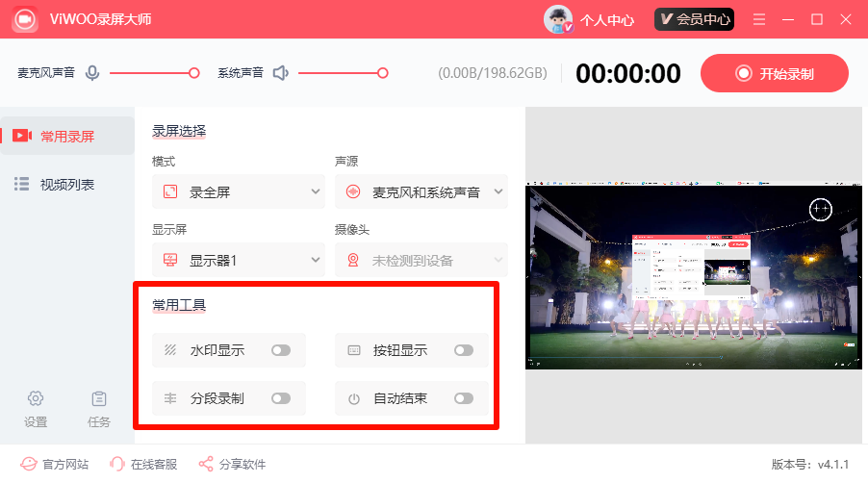Toggle the 水印显示 switch
This screenshot has height=483, width=868.
[281, 350]
